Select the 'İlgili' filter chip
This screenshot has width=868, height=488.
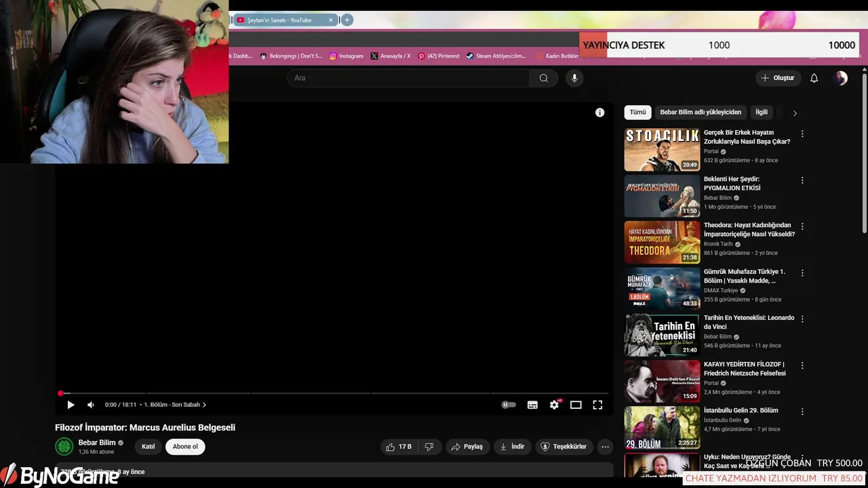pyautogui.click(x=762, y=113)
